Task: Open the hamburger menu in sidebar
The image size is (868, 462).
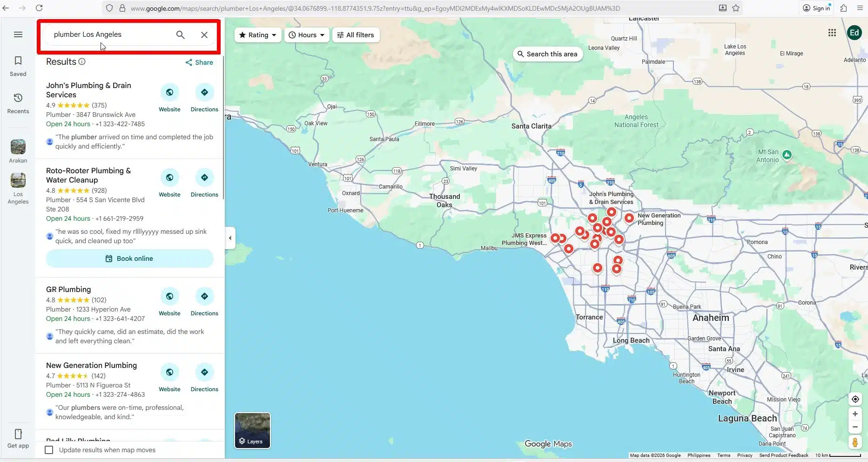Action: [18, 34]
